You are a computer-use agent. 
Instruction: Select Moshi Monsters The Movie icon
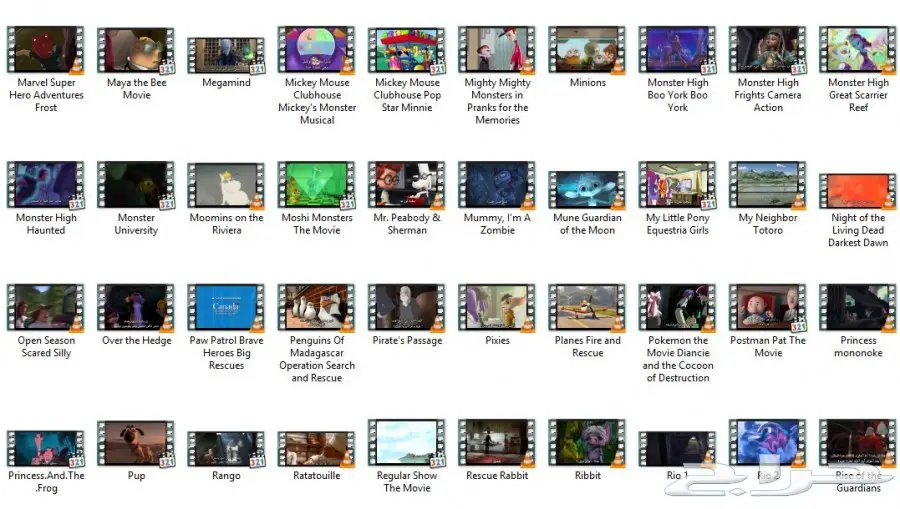point(316,185)
